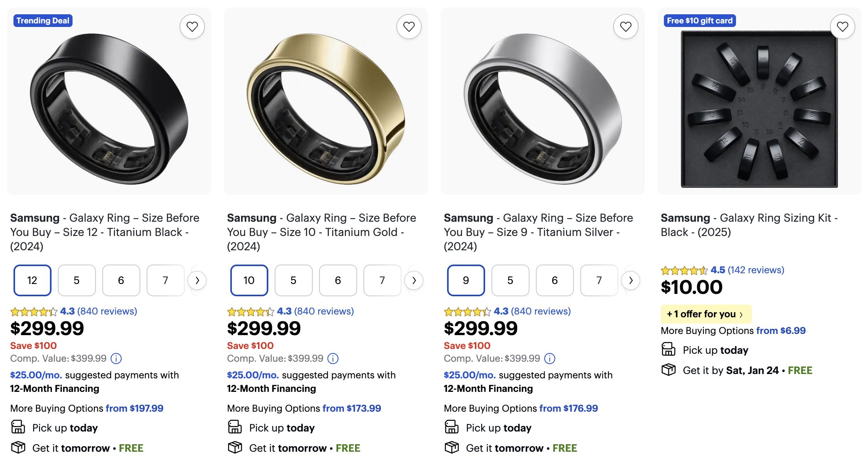Expand more sizes for the Titanium Gold ring
Image resolution: width=868 pixels, height=468 pixels.
415,280
